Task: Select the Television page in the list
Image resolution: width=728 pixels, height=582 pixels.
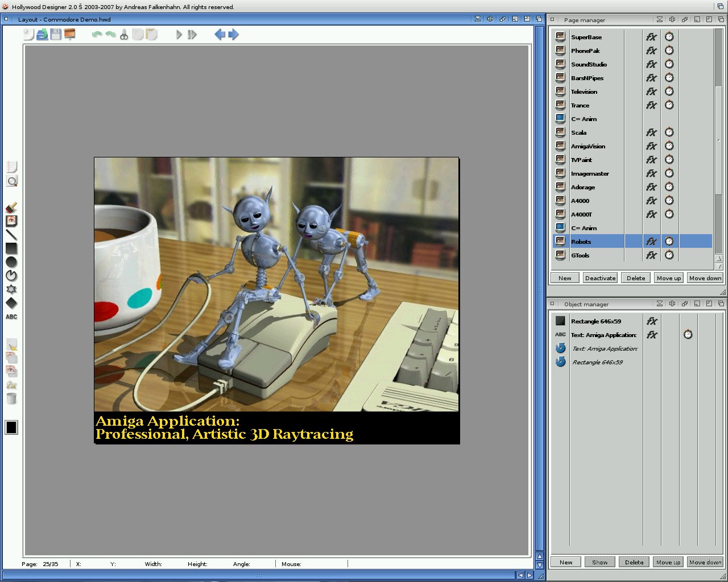Action: click(x=584, y=92)
